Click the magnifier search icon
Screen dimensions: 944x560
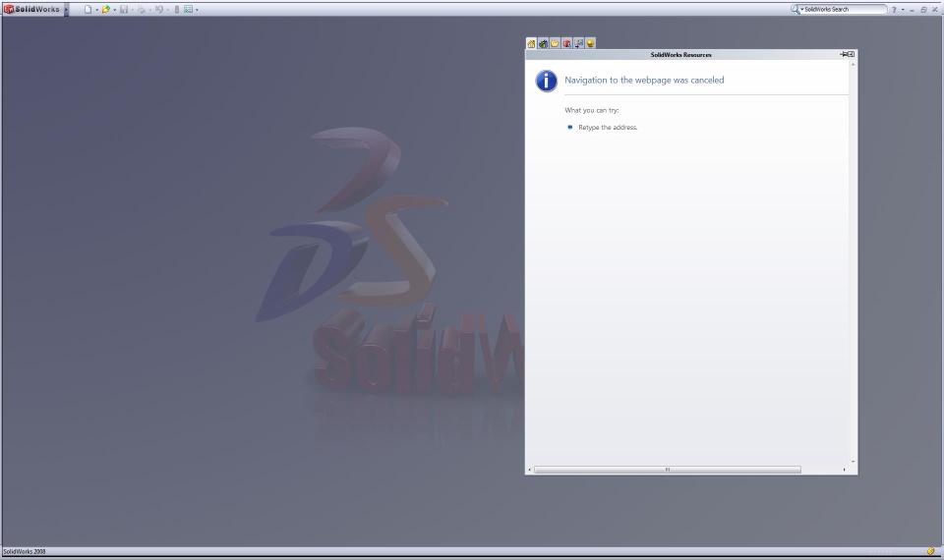[795, 10]
